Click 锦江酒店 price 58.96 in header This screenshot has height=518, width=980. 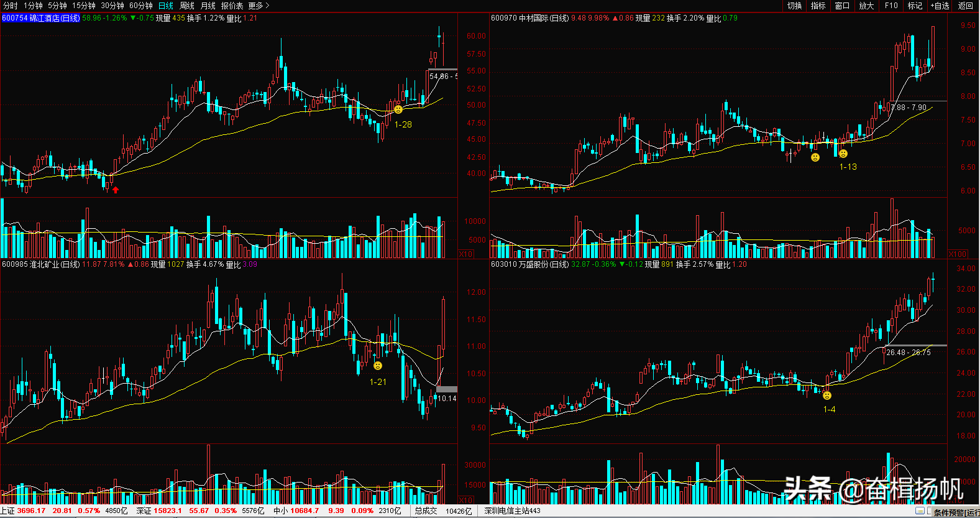click(x=91, y=18)
